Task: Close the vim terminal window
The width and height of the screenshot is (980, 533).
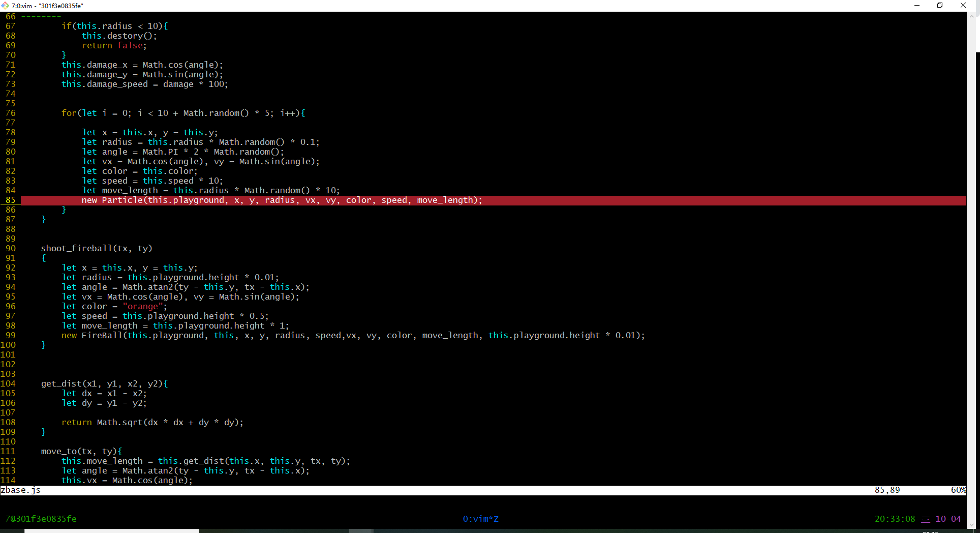Action: tap(963, 6)
